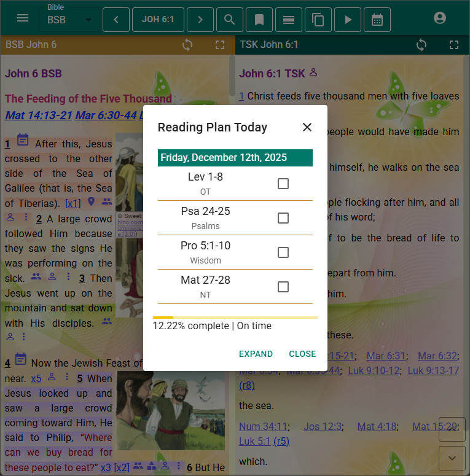470x476 pixels.
Task: Click the person icon before verse 2
Action: (10, 217)
